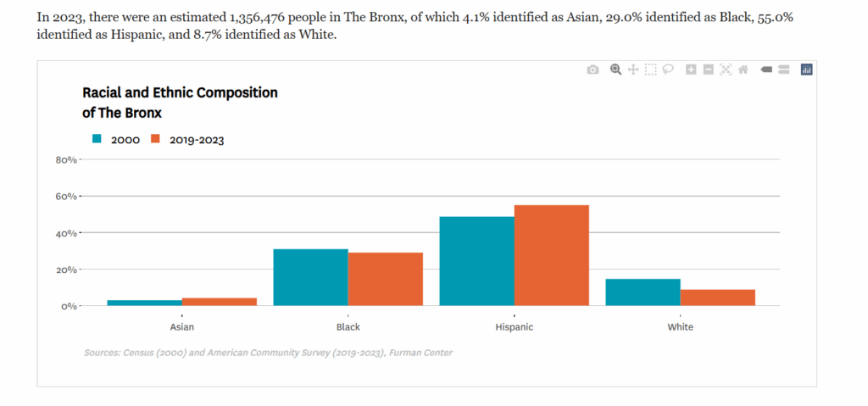Open the Plotly logo link icon
The width and height of the screenshot is (868, 406).
coord(807,70)
